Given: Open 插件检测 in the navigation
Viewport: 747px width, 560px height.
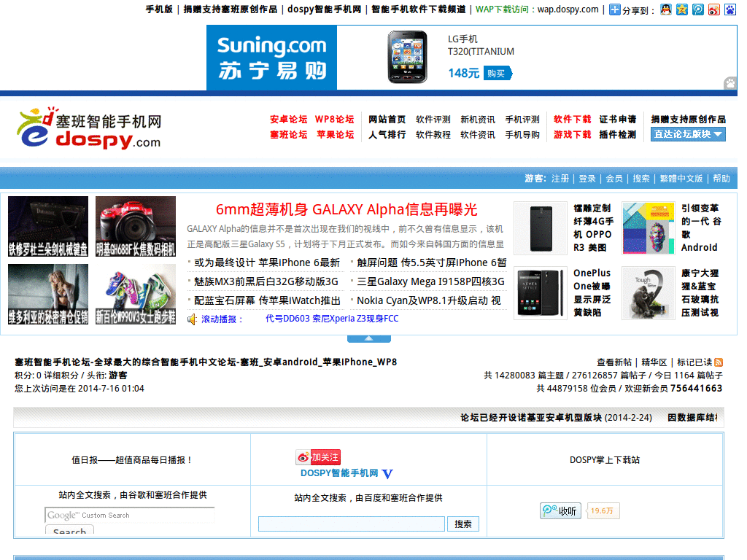Looking at the screenshot, I should click(618, 135).
